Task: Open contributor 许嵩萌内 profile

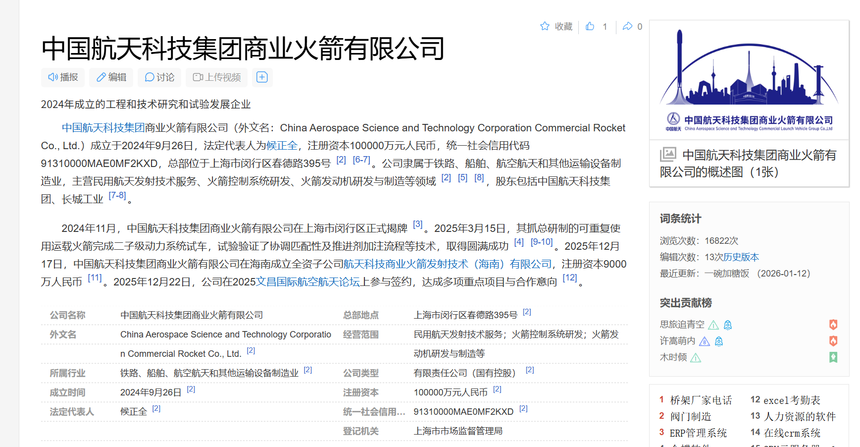Action: (x=677, y=341)
